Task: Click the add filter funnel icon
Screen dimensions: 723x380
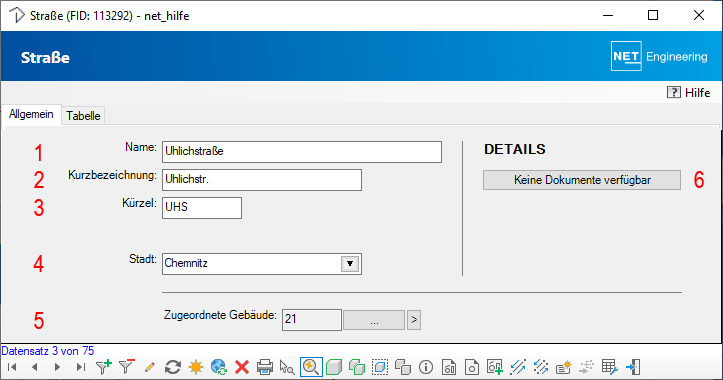Action: pos(103,367)
